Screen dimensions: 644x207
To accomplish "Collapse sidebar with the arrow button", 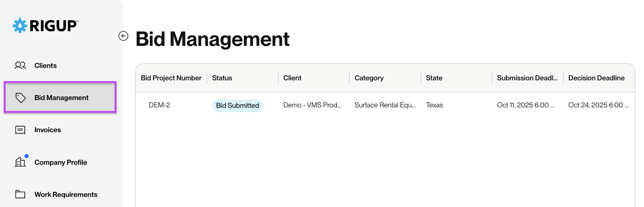I will click(x=123, y=36).
